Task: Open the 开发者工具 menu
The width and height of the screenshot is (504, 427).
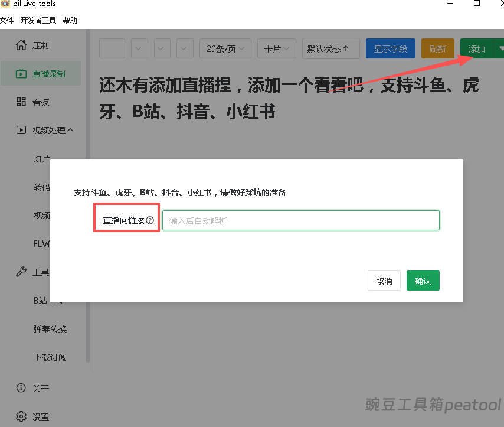Action: click(x=38, y=19)
